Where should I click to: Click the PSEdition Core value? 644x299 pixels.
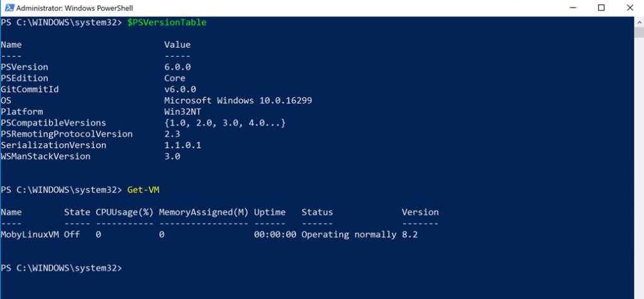[x=175, y=78]
